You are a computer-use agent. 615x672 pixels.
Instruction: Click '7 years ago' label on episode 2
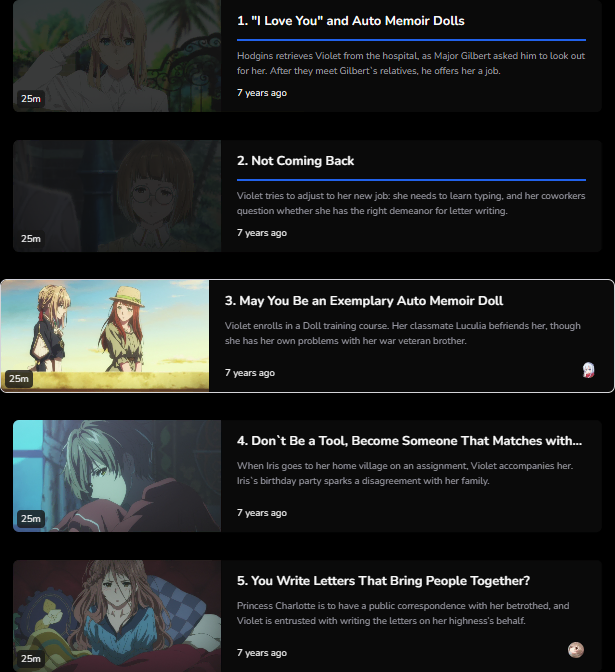[x=262, y=233]
